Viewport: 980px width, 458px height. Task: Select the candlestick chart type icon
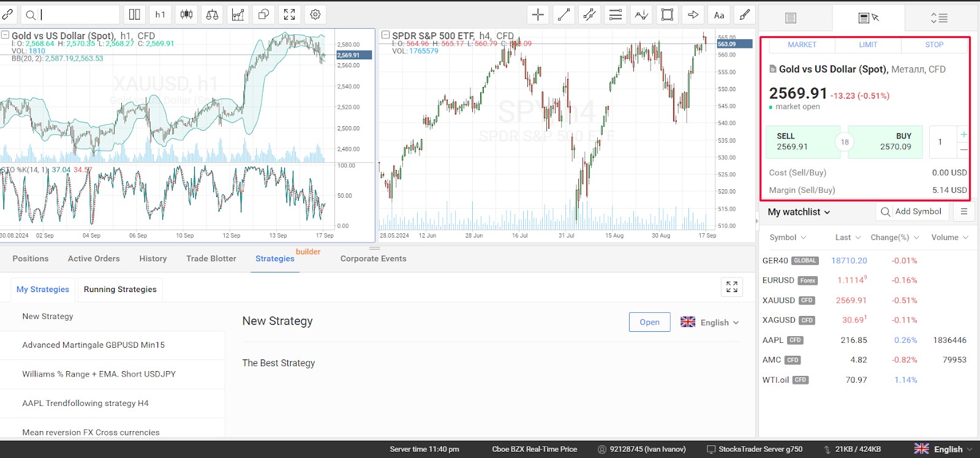point(186,15)
